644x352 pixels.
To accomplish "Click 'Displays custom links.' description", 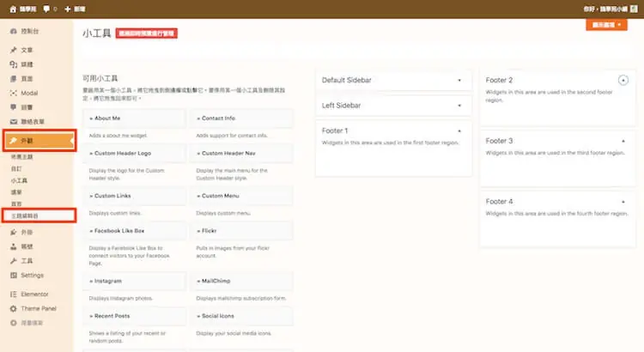I will click(115, 213).
